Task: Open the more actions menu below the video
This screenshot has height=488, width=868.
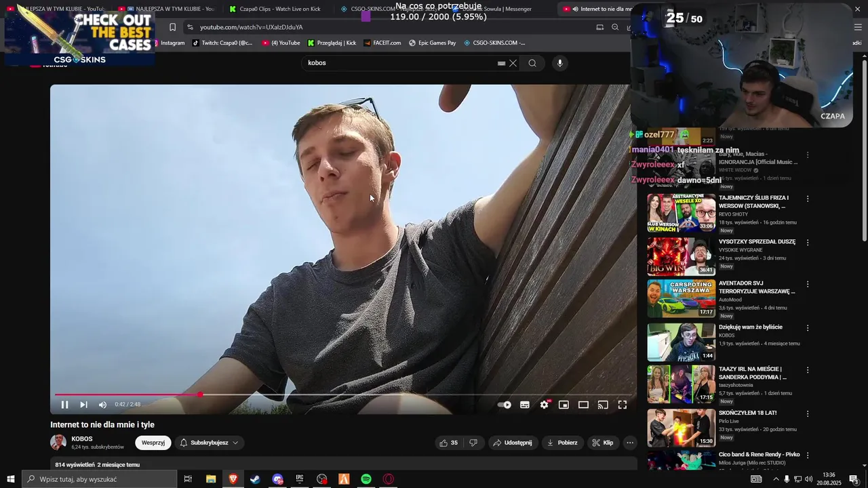Action: (x=630, y=443)
